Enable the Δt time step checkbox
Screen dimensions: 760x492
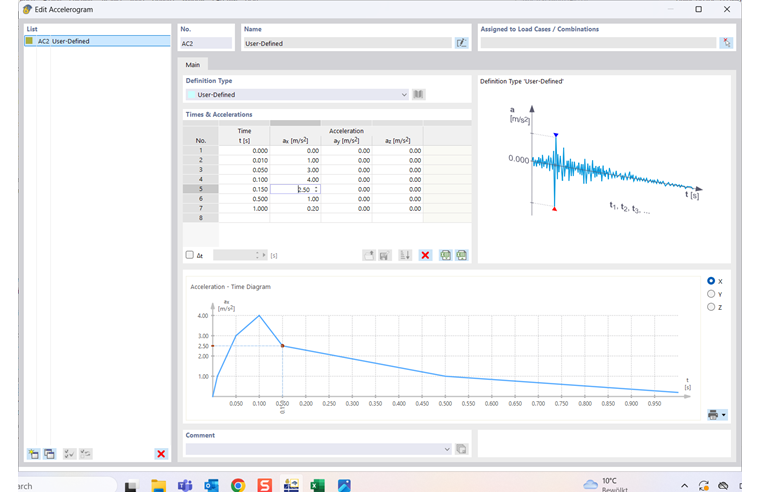190,255
